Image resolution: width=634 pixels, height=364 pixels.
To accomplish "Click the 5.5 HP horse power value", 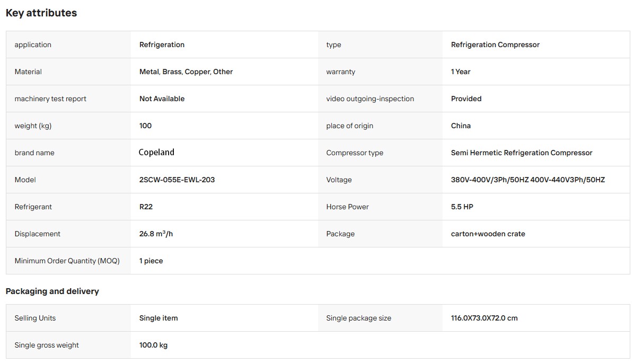I will point(462,207).
